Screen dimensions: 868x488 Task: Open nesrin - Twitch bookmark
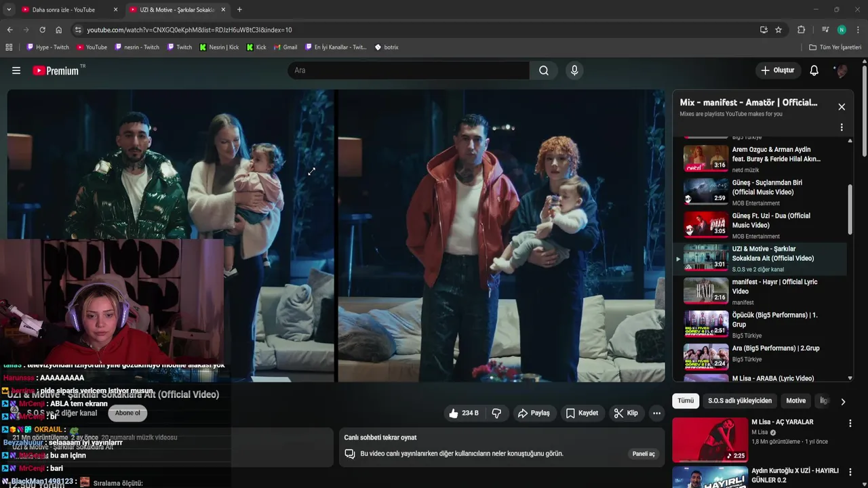pos(137,47)
